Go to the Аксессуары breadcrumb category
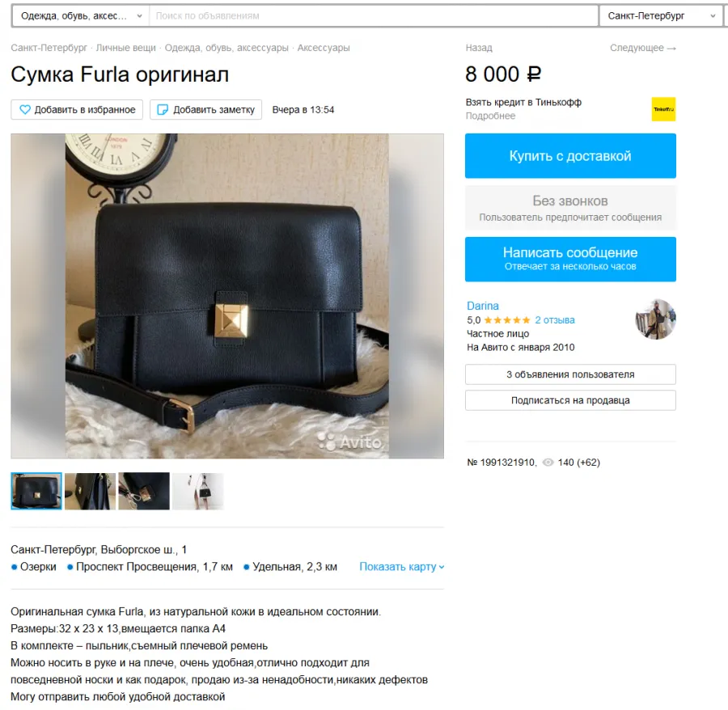Image resolution: width=728 pixels, height=710 pixels. click(324, 48)
